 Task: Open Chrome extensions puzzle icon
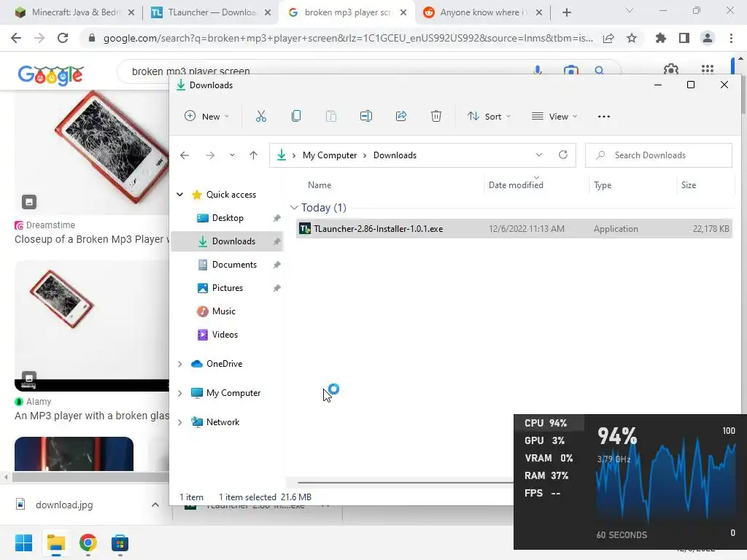coord(660,38)
